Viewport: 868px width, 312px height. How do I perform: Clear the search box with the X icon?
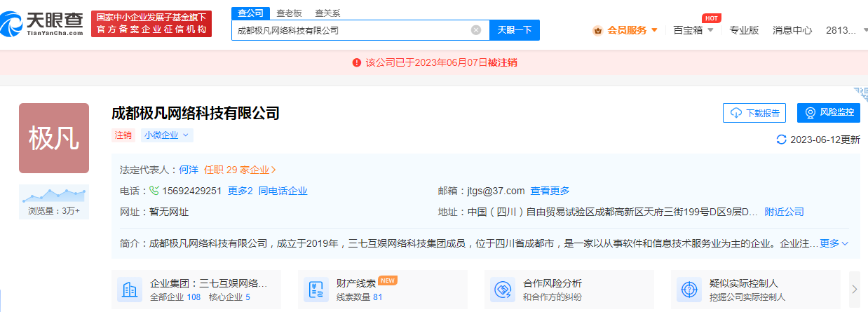pos(476,30)
